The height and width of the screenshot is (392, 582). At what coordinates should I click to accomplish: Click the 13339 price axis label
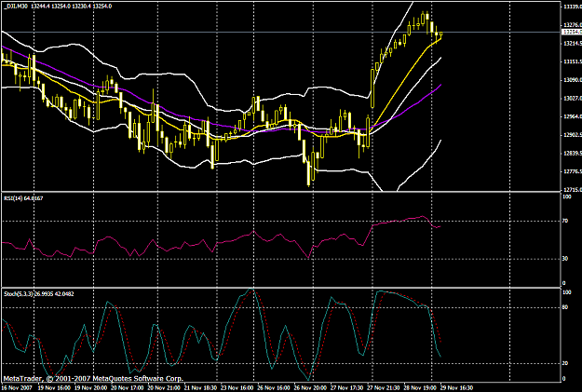pyautogui.click(x=572, y=7)
